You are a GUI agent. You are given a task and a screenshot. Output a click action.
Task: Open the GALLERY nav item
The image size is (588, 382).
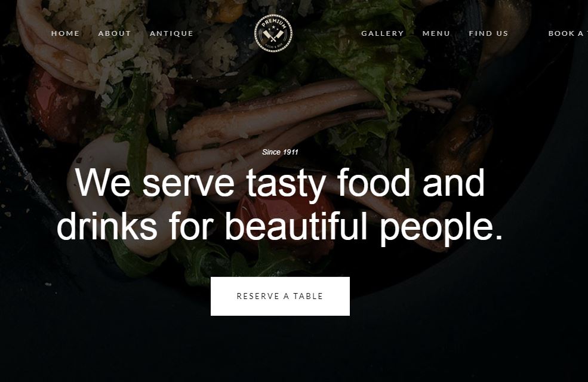click(383, 33)
